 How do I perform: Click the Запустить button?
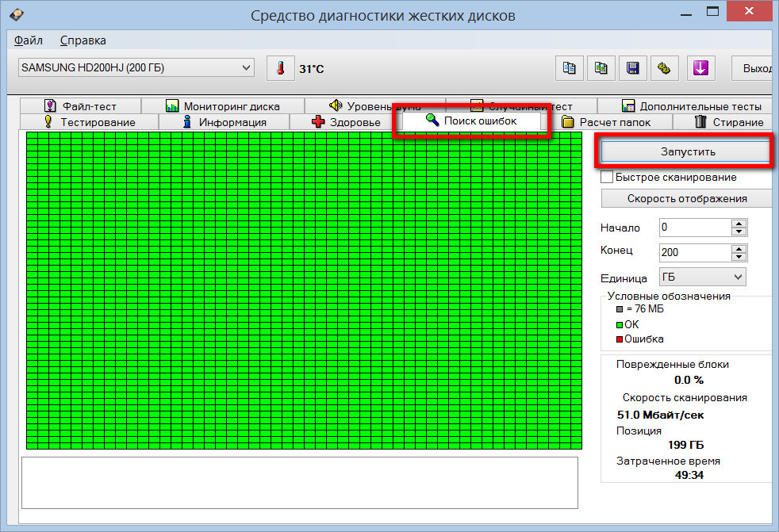[x=687, y=151]
